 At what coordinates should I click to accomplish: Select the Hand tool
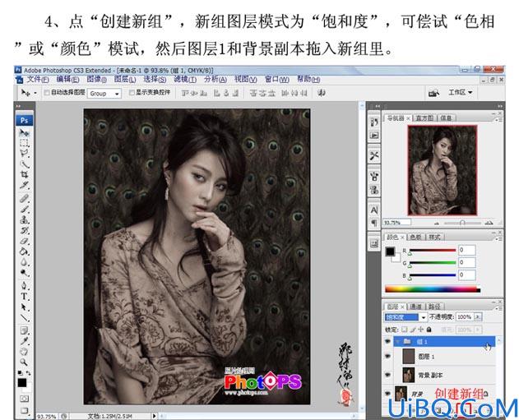pos(24,352)
